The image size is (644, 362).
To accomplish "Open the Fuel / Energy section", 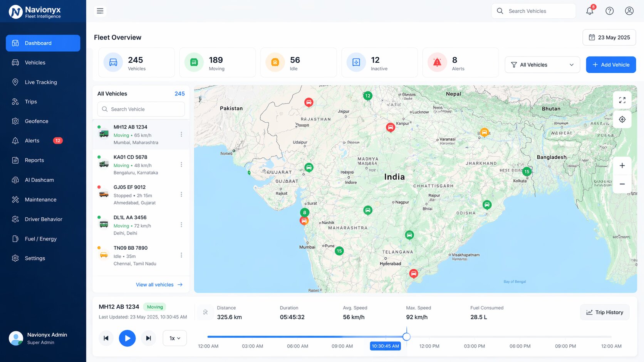I will click(x=40, y=239).
